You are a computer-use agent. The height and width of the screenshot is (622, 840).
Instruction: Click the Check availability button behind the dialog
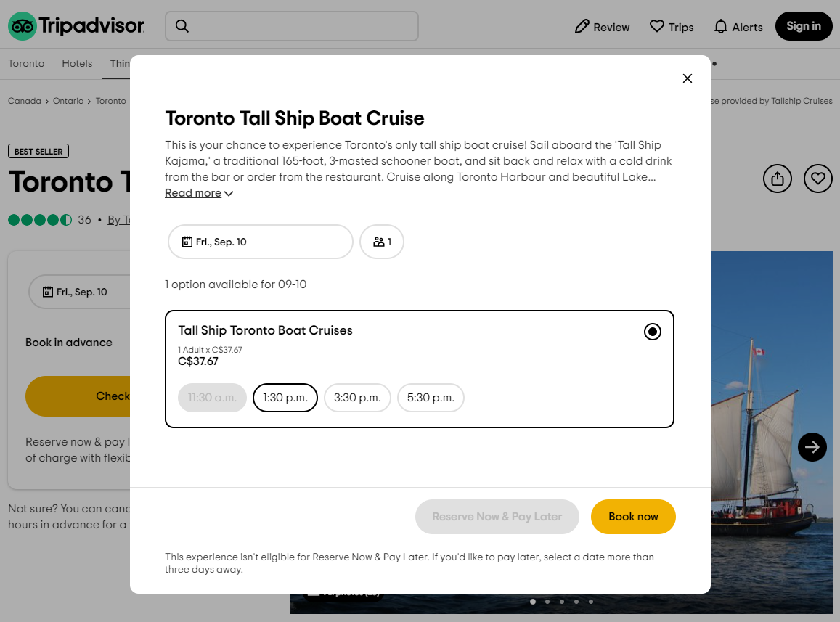click(x=78, y=396)
